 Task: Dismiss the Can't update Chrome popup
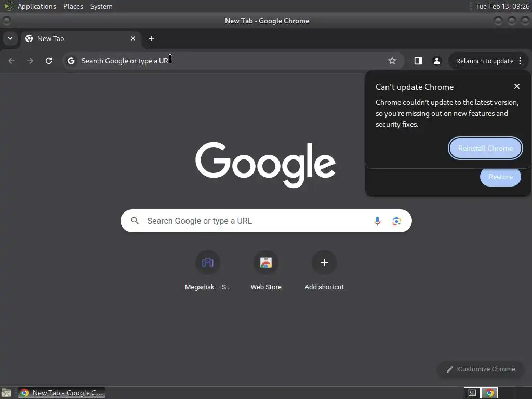[x=517, y=87]
